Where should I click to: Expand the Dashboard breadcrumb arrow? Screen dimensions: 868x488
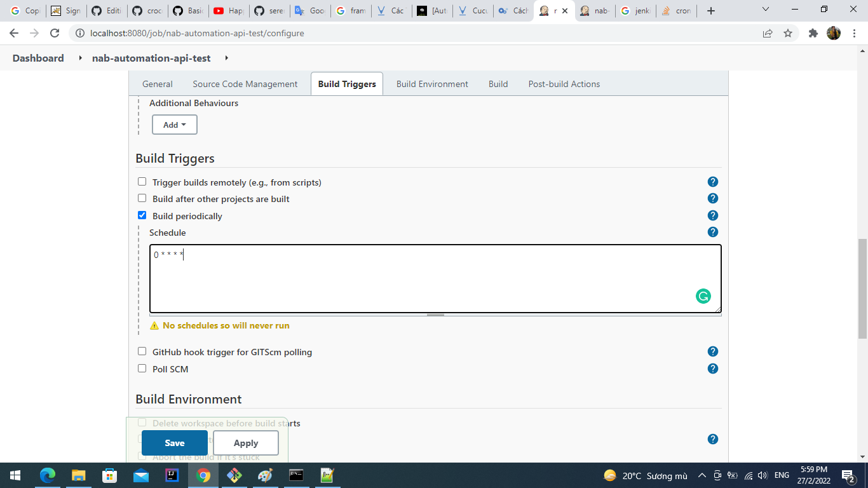coord(80,58)
